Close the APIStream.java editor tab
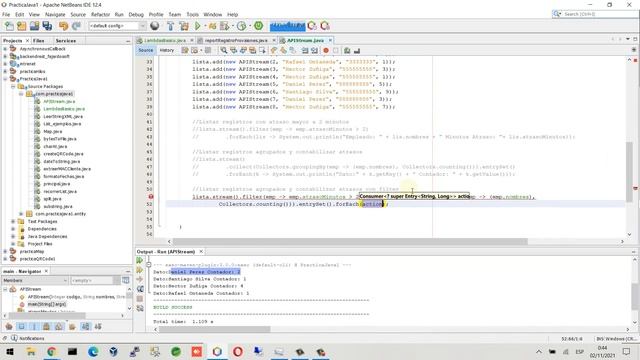 pyautogui.click(x=330, y=40)
